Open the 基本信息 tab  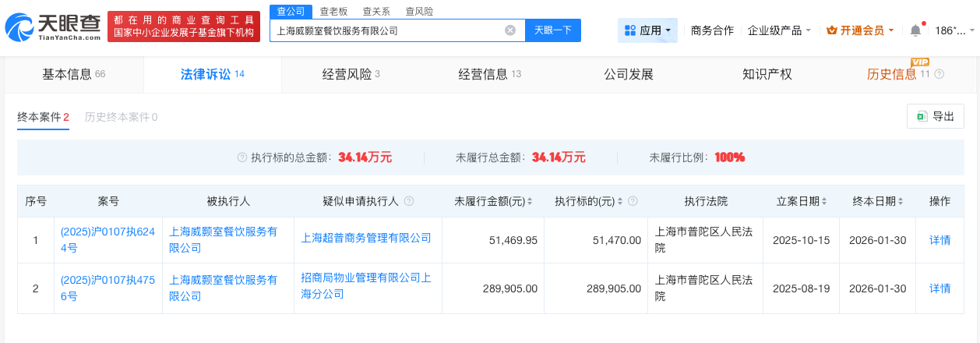73,74
